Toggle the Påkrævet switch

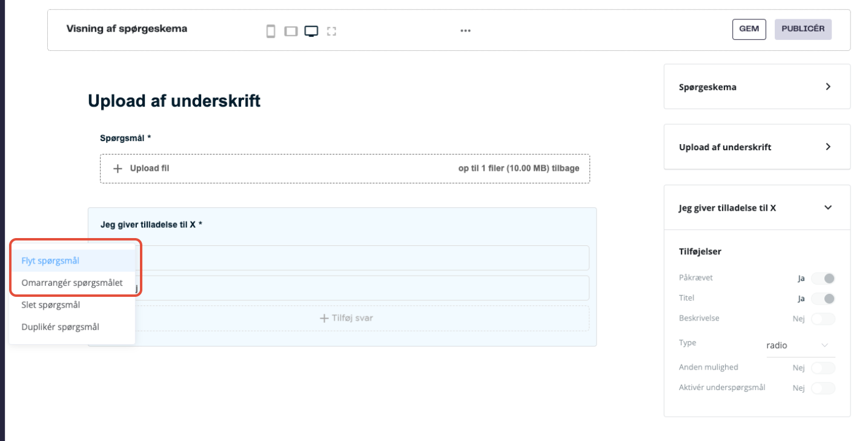coord(823,279)
